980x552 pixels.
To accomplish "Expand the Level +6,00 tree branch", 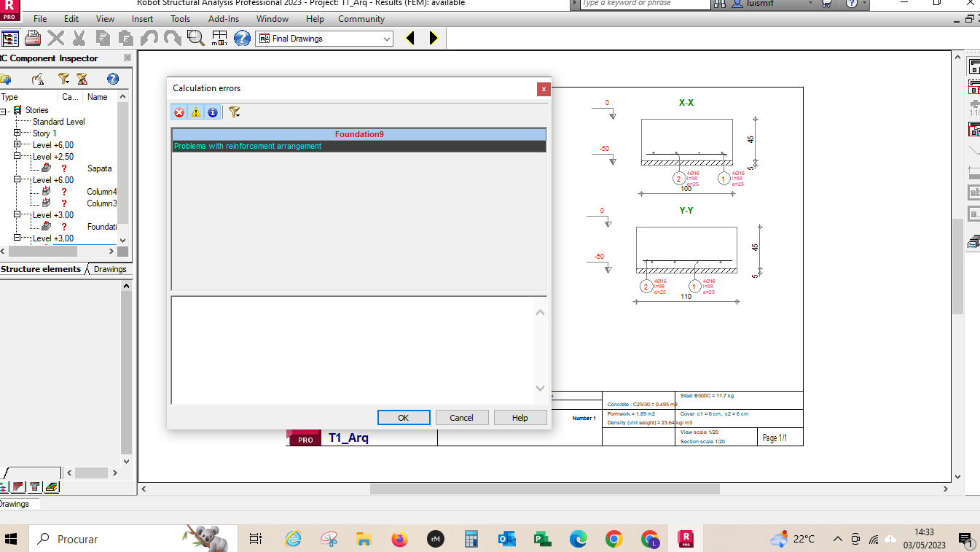I will click(x=18, y=144).
